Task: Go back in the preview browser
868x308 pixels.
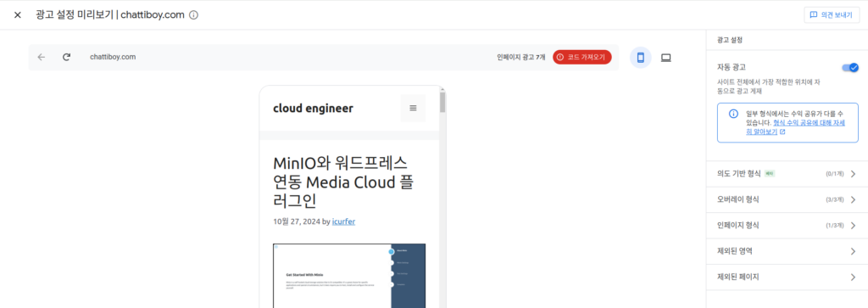Action: pos(42,57)
